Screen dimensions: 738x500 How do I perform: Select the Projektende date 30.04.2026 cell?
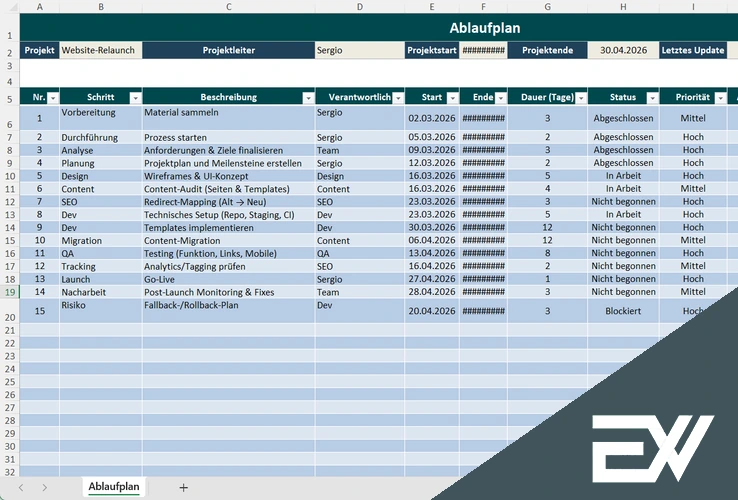point(623,50)
